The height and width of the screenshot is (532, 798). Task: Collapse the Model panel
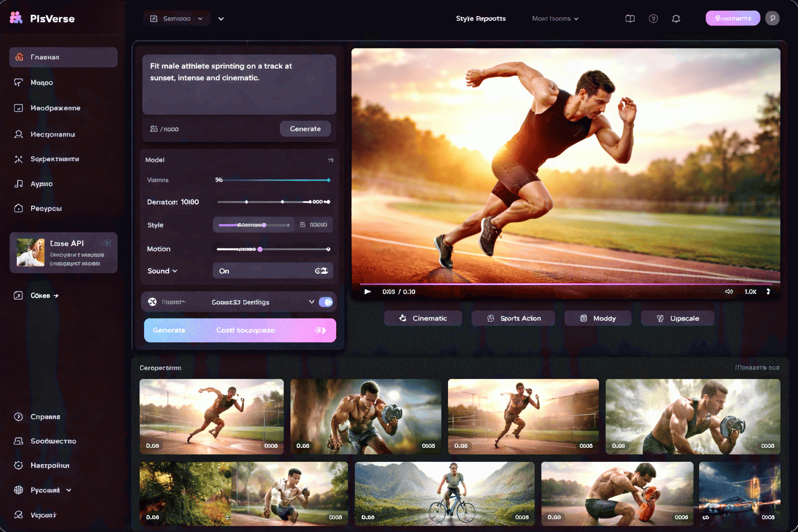pos(330,160)
